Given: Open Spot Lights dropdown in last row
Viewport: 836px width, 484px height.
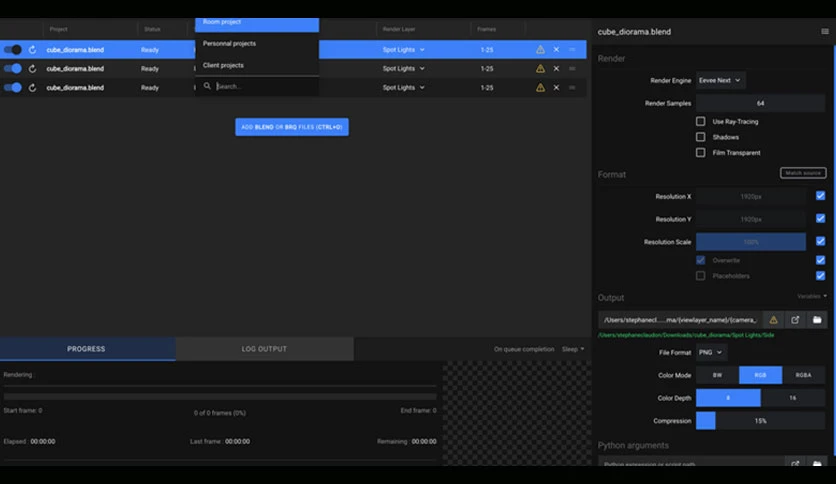Looking at the screenshot, I should tap(404, 87).
